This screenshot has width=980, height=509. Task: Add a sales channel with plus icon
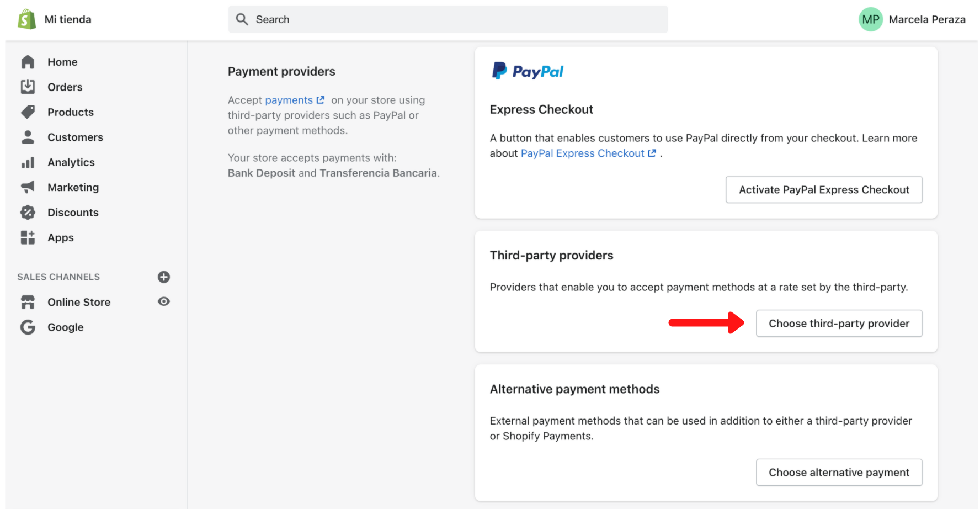[164, 277]
